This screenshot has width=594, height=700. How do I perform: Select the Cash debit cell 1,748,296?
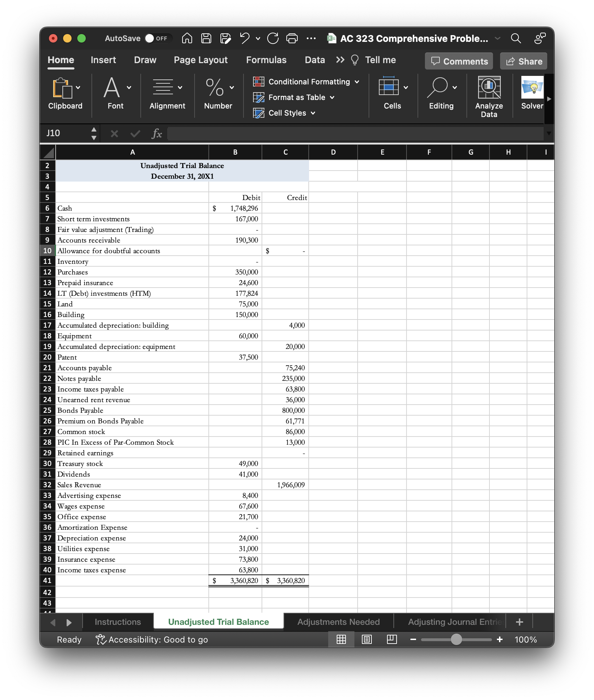(235, 208)
